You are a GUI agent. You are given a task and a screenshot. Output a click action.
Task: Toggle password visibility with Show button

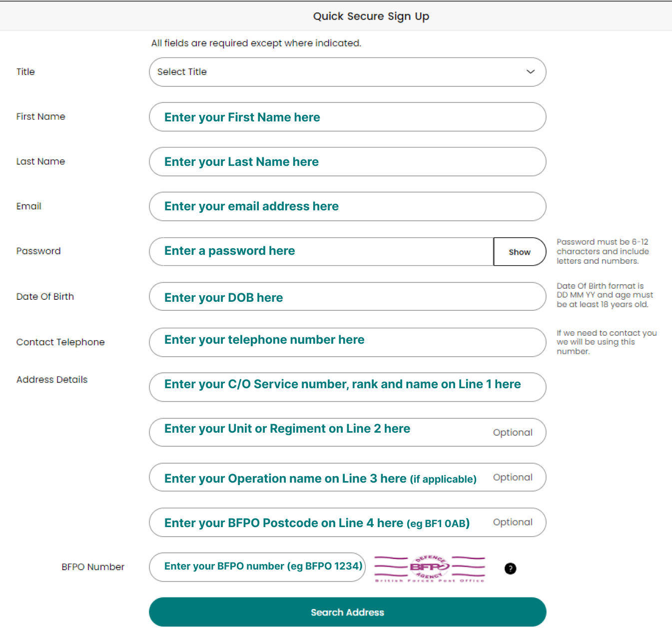[x=519, y=252]
